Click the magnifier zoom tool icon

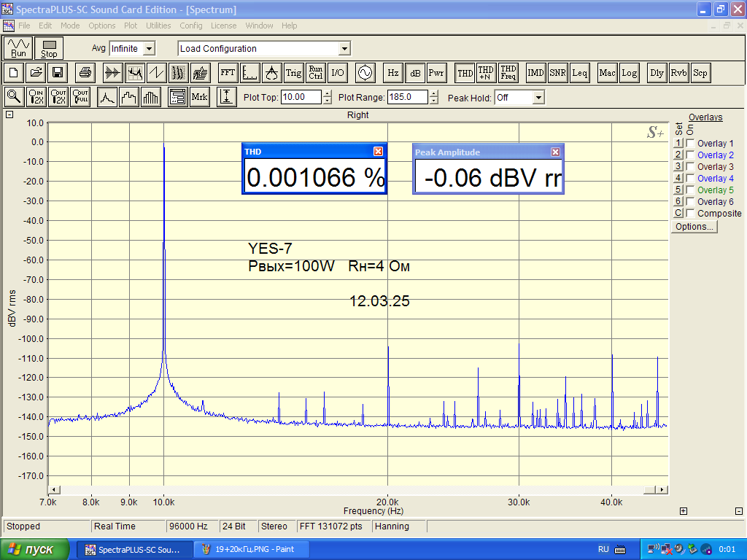click(x=13, y=97)
